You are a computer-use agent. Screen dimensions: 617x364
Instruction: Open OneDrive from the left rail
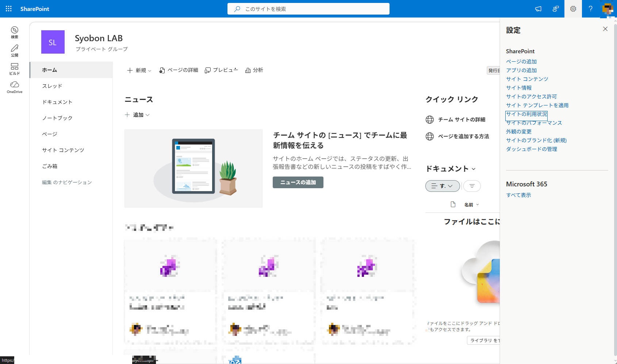15,87
